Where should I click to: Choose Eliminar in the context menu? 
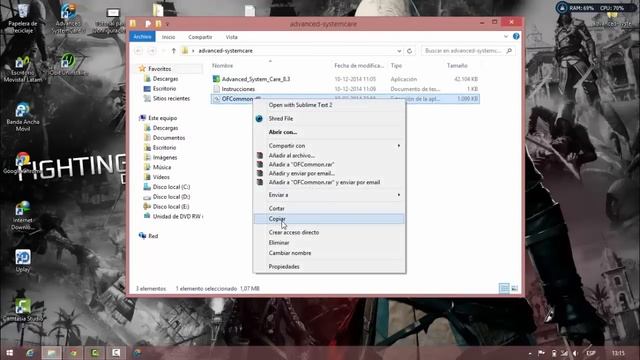coord(329,242)
